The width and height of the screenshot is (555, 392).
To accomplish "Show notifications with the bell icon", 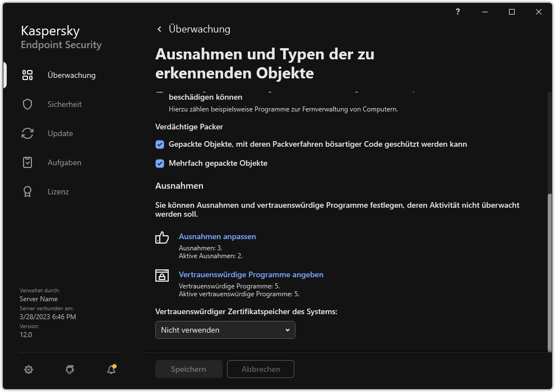I will click(x=111, y=370).
